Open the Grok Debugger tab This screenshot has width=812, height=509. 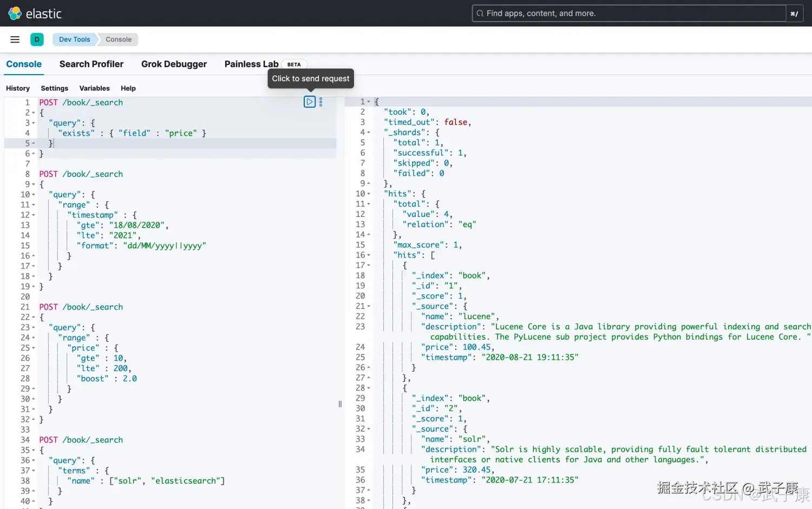pos(174,64)
